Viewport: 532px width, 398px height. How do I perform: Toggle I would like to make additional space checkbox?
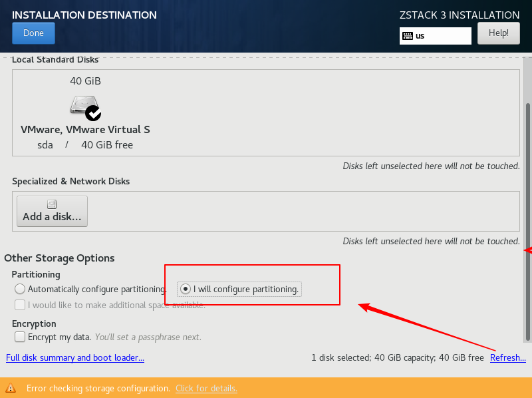(20, 305)
